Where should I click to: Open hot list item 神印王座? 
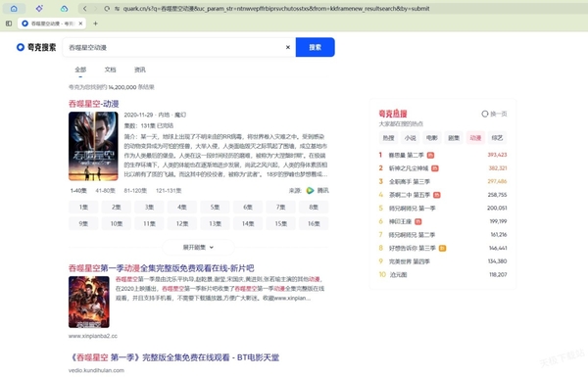400,221
